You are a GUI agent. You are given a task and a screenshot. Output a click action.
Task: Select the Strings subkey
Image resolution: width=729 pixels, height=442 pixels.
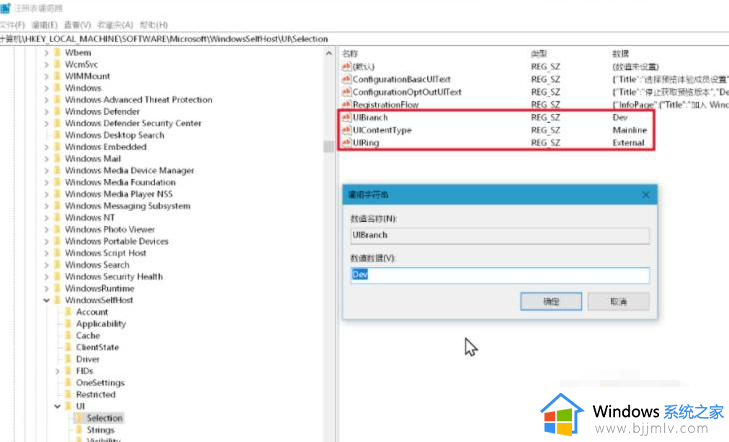tap(100, 430)
